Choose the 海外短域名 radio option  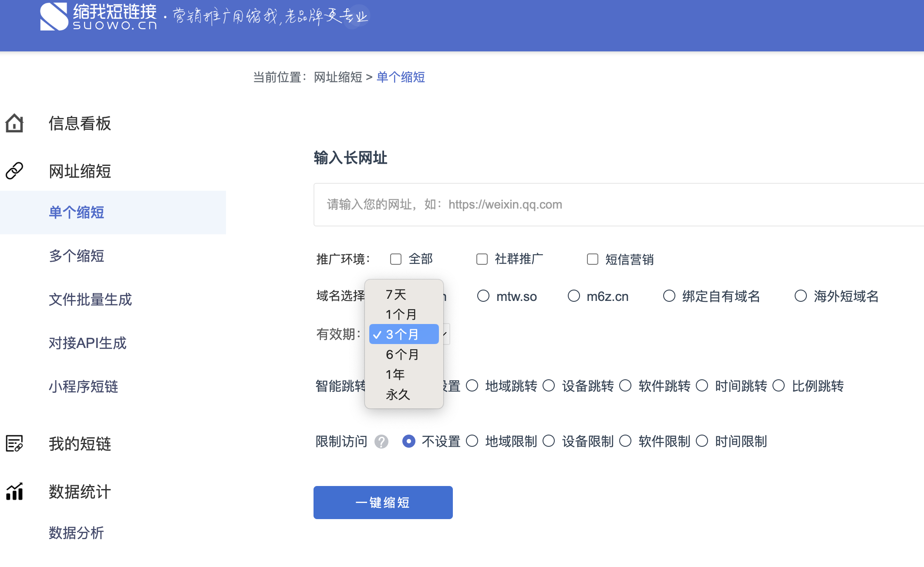[x=801, y=296]
